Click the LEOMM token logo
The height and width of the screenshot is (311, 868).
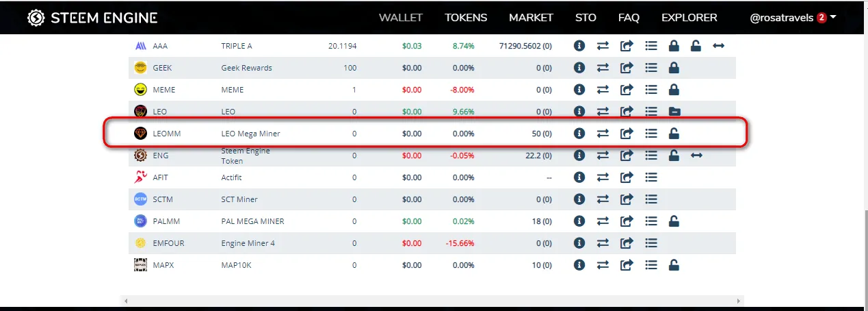[x=140, y=134]
